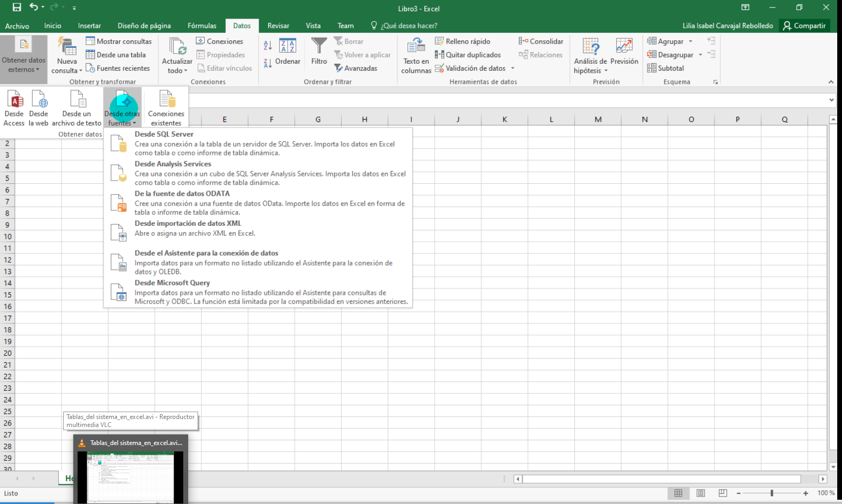Select Desde SQL Server menu entry
The image size is (842, 504).
point(258,143)
